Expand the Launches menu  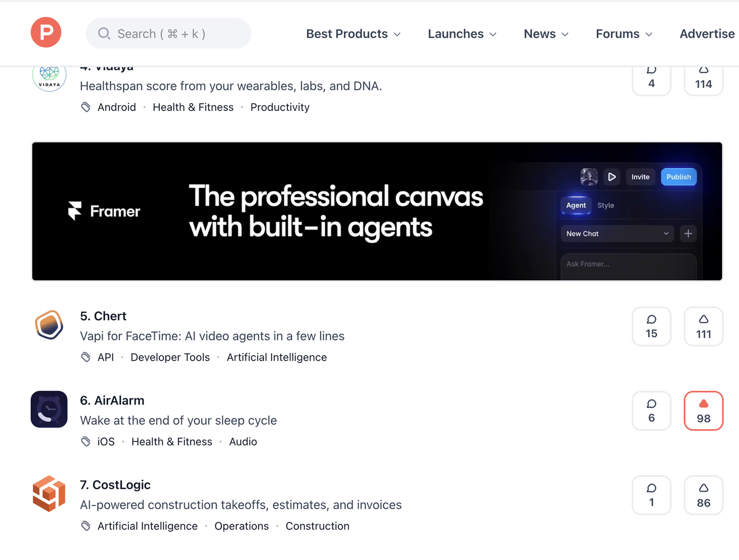coord(462,34)
